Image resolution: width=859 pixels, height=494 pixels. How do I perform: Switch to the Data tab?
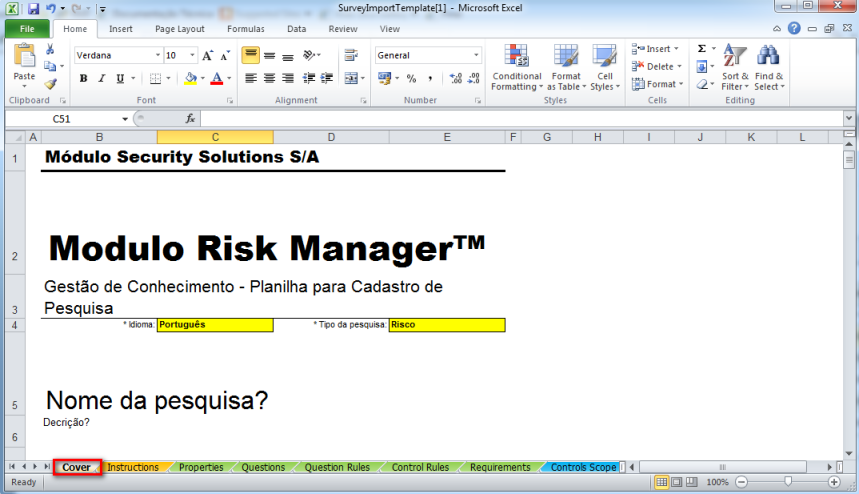pyautogui.click(x=296, y=29)
